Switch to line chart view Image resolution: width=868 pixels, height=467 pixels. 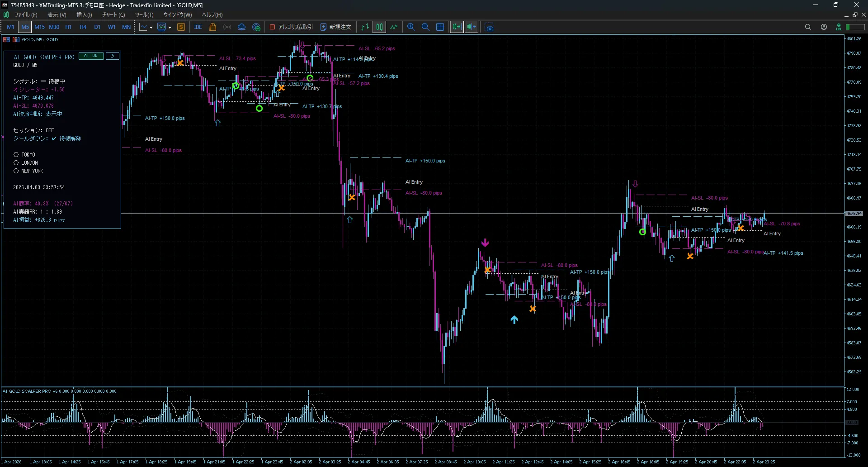point(394,27)
